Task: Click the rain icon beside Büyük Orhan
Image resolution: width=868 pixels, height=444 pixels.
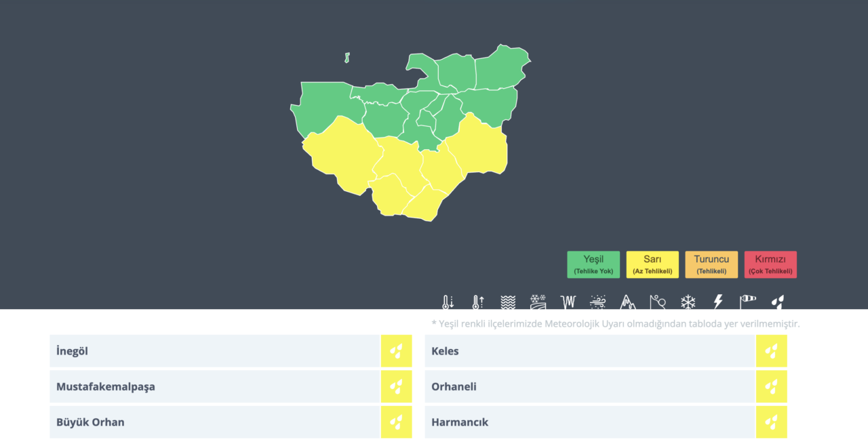Action: (396, 422)
